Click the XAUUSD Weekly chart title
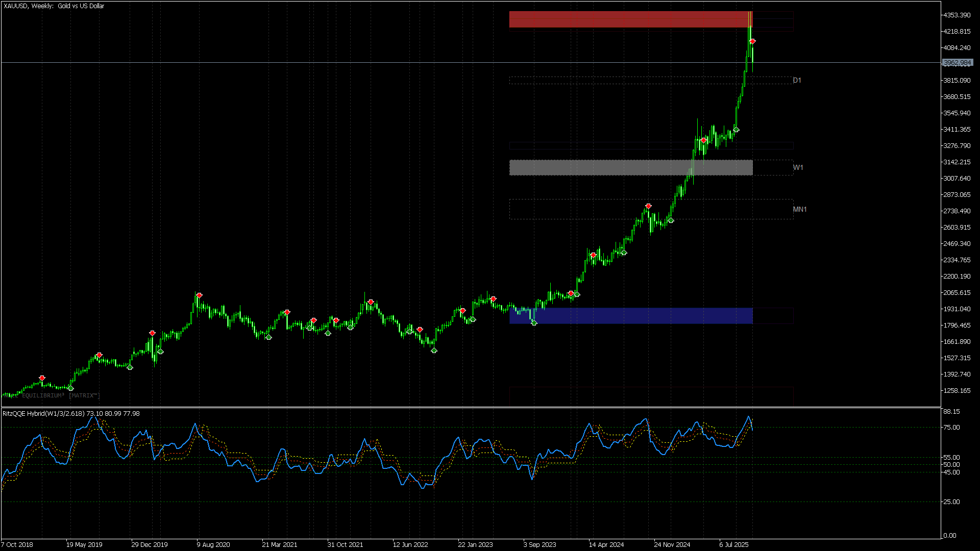Image resolution: width=980 pixels, height=551 pixels. pos(54,6)
